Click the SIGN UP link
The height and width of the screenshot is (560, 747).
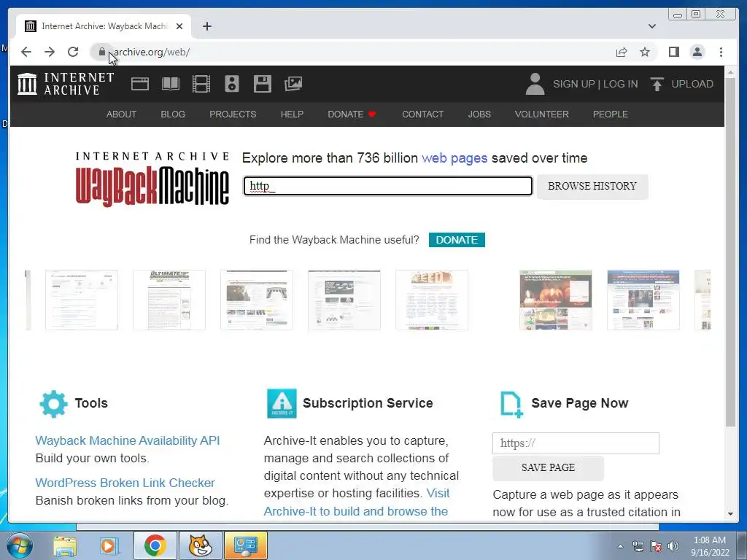(574, 84)
